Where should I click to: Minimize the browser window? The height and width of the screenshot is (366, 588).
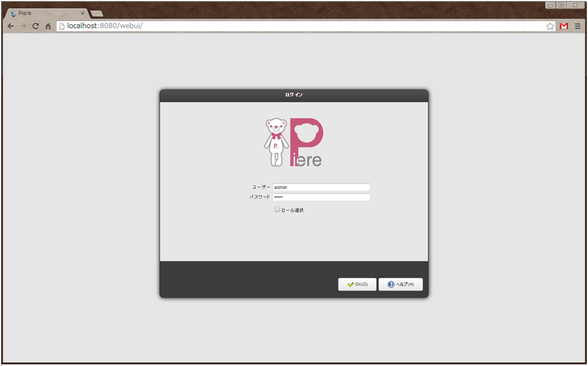click(x=550, y=5)
